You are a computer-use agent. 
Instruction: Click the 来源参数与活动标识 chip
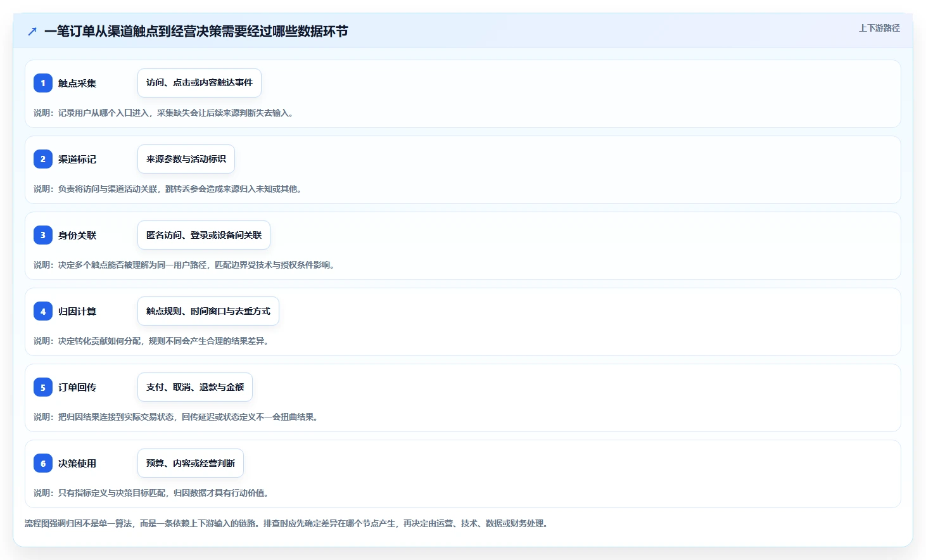point(186,159)
